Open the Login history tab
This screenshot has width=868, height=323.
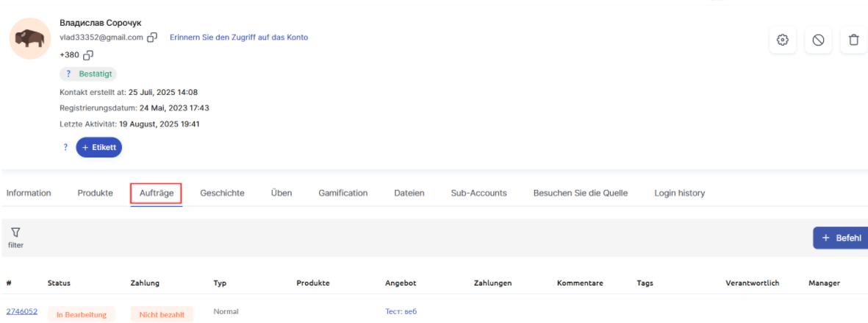(680, 193)
